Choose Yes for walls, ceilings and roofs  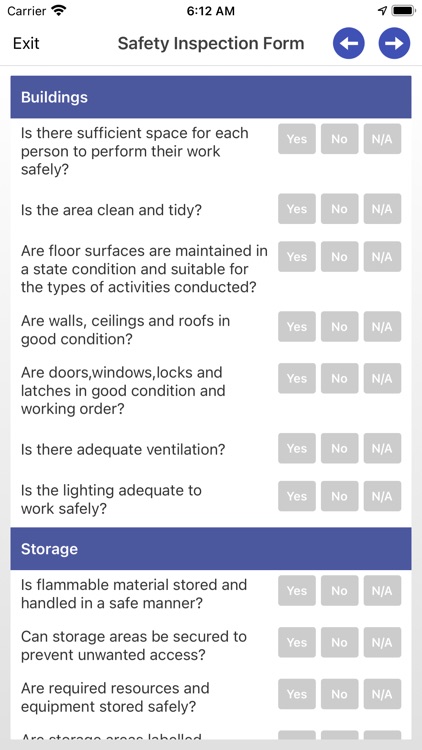tap(297, 327)
